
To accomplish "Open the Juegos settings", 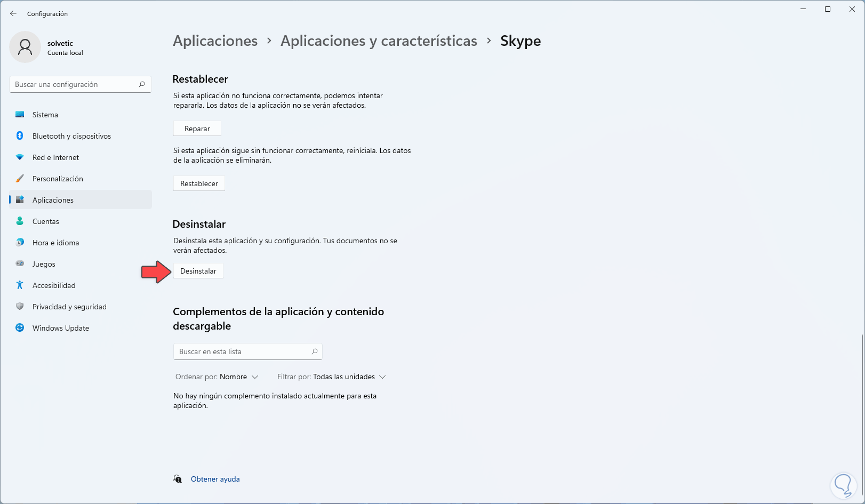I will [81, 264].
